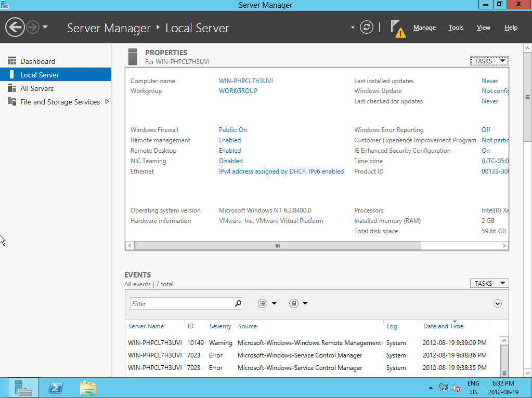Click the search magnifier in Filter box
This screenshot has height=398, width=532.
click(x=238, y=303)
